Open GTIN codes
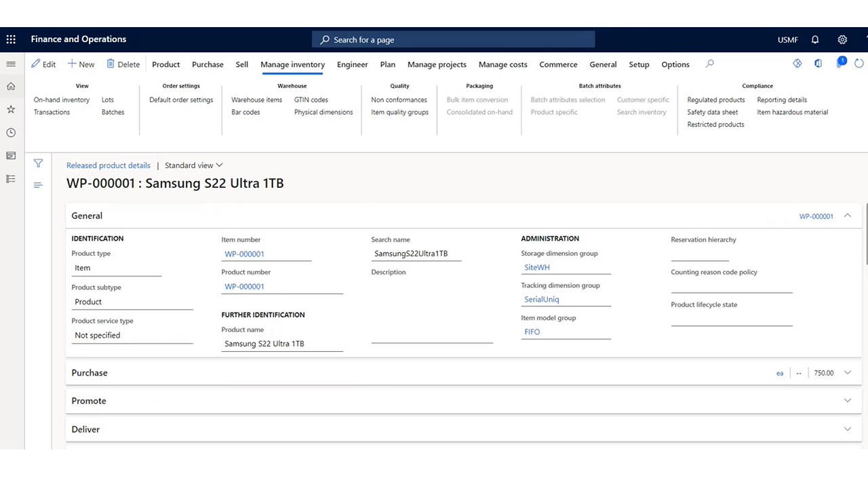The width and height of the screenshot is (868, 488). point(311,100)
